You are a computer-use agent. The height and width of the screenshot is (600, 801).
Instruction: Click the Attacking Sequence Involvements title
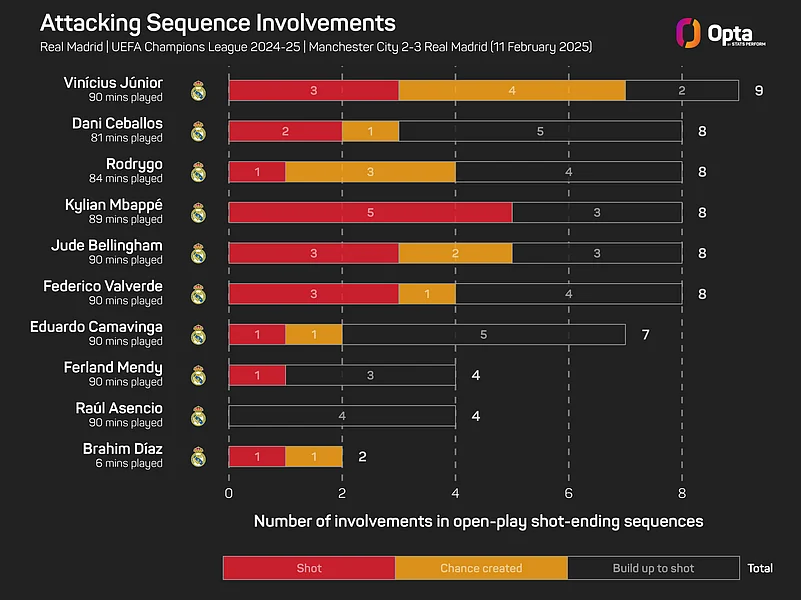pos(217,23)
